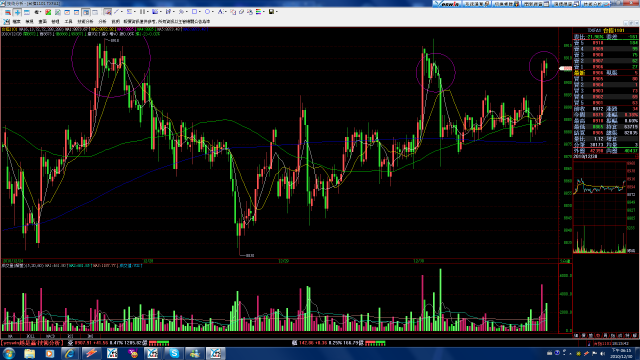Viewport: 640px width, 360px height.
Task: Click the 台指1101 symbol title
Action: click(613, 31)
